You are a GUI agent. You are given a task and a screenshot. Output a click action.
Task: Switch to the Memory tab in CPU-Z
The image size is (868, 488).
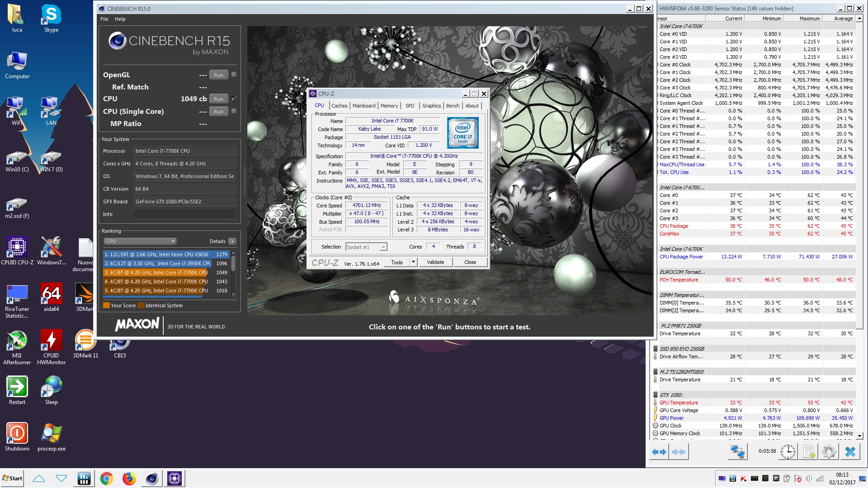point(389,106)
